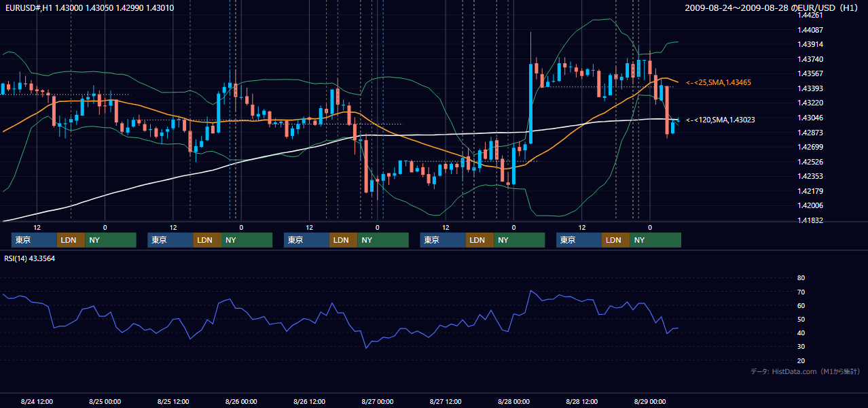
Task: Click RSI scale value 20
Action: (x=801, y=360)
